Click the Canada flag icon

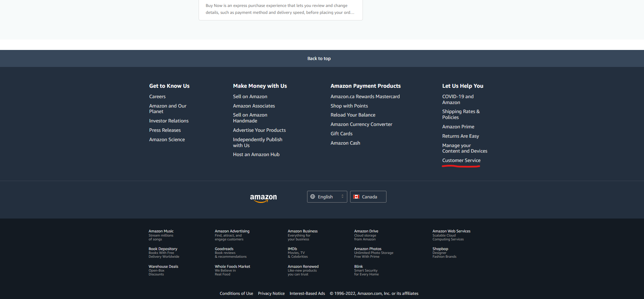click(x=356, y=197)
